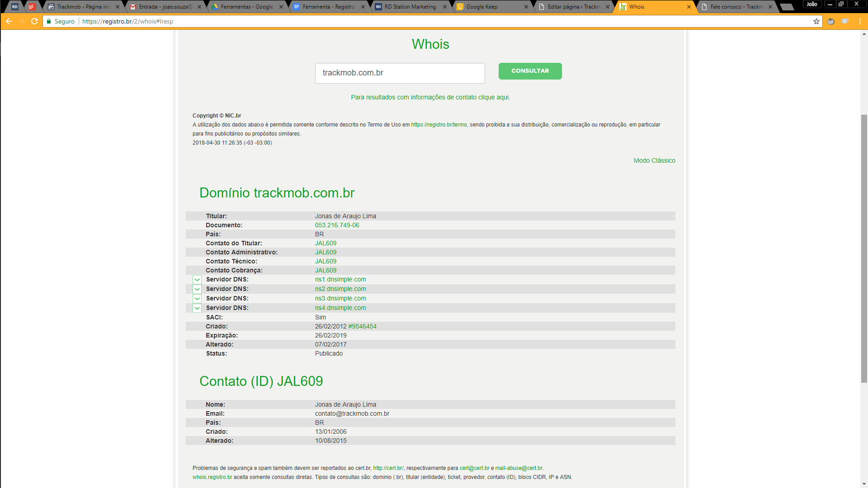Click the translate extension icon in toolbar
The image size is (868, 488).
click(845, 21)
